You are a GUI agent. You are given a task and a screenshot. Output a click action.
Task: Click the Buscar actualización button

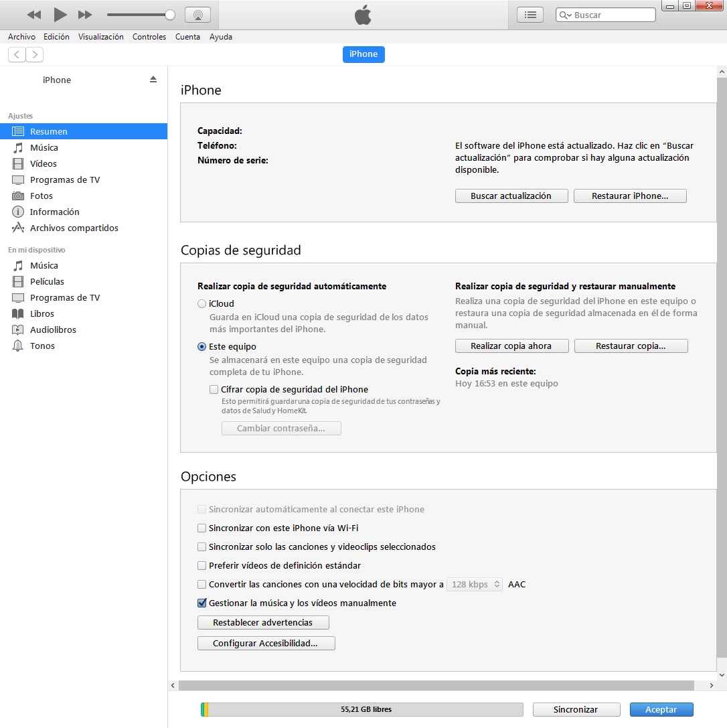click(511, 196)
